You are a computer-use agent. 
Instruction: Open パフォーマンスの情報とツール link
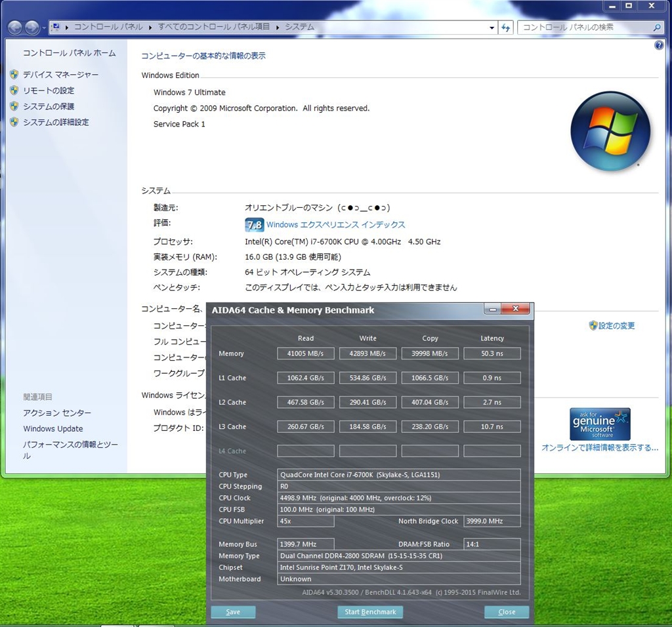pyautogui.click(x=70, y=450)
